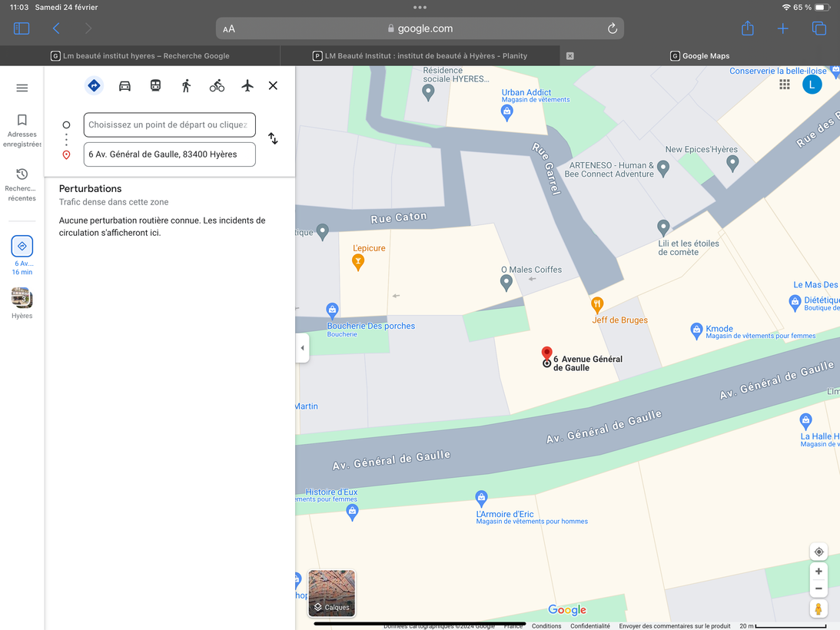Open the Safari share sheet
This screenshot has width=840, height=630.
click(x=747, y=28)
